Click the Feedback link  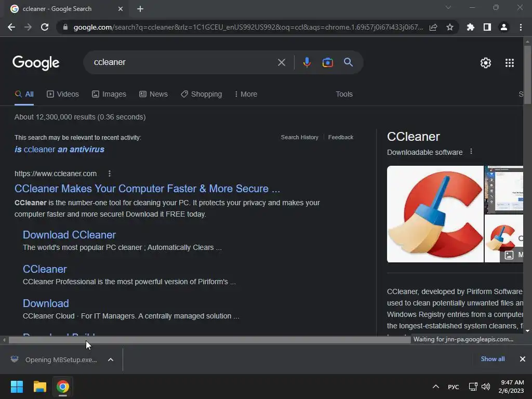tap(341, 137)
